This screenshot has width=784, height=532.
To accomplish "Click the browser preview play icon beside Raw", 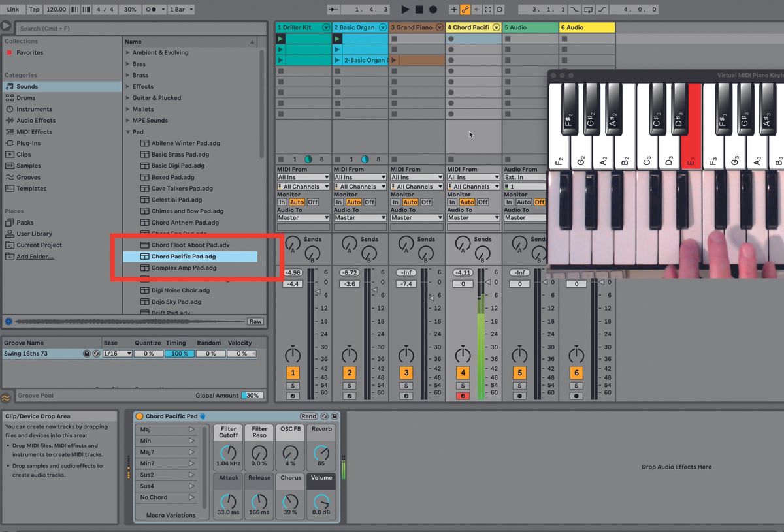I will tap(8, 321).
